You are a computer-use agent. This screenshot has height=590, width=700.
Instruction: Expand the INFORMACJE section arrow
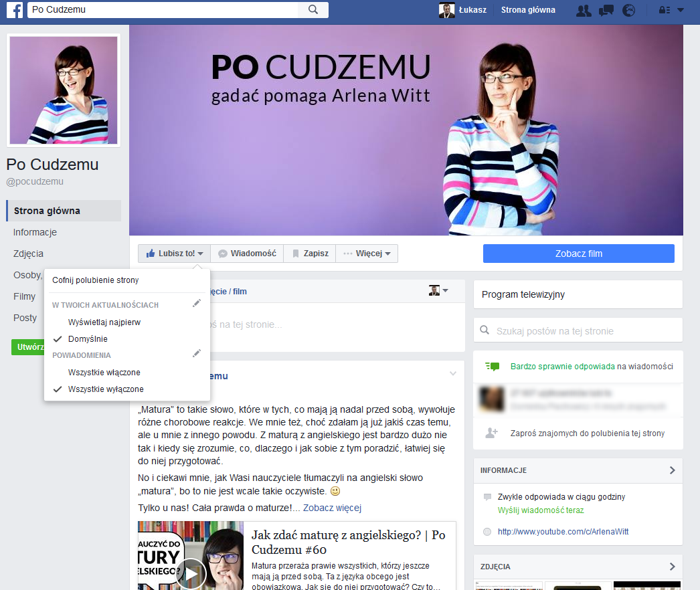(x=673, y=470)
